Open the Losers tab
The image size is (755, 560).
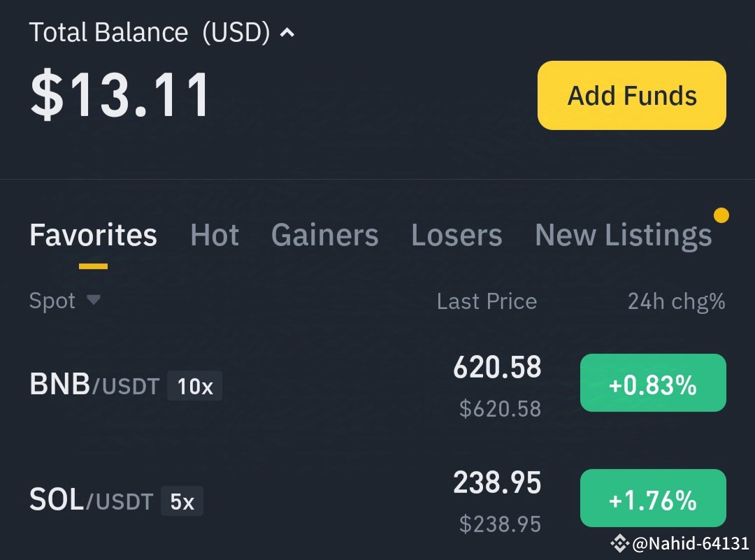456,235
